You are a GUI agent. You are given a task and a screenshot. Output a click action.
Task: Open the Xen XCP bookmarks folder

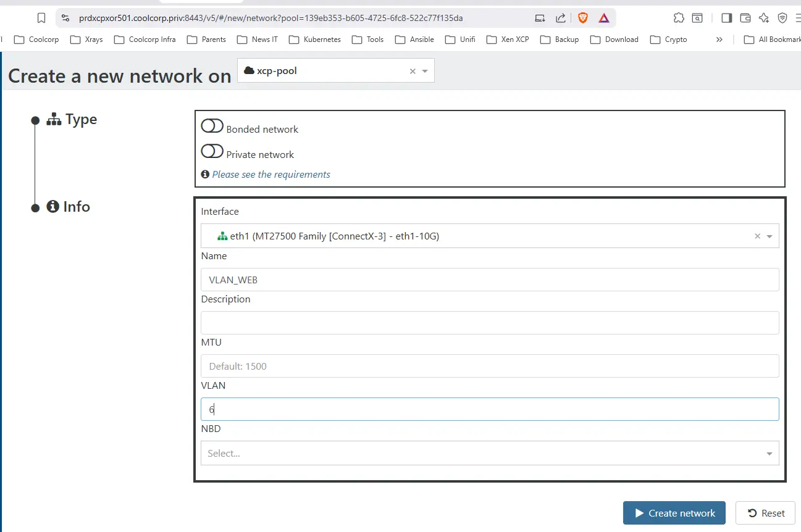click(508, 39)
